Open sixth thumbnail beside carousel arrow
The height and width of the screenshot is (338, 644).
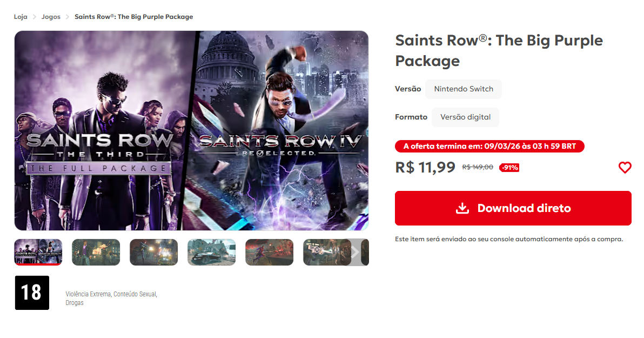(323, 252)
